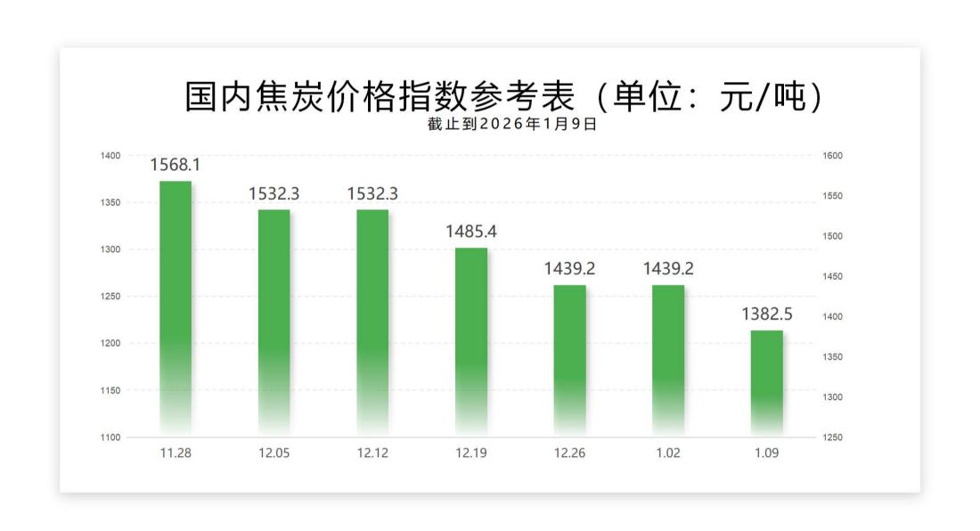Viewport: 980px width, 531px height.
Task: Click the 11.28 date axis label
Action: click(176, 453)
